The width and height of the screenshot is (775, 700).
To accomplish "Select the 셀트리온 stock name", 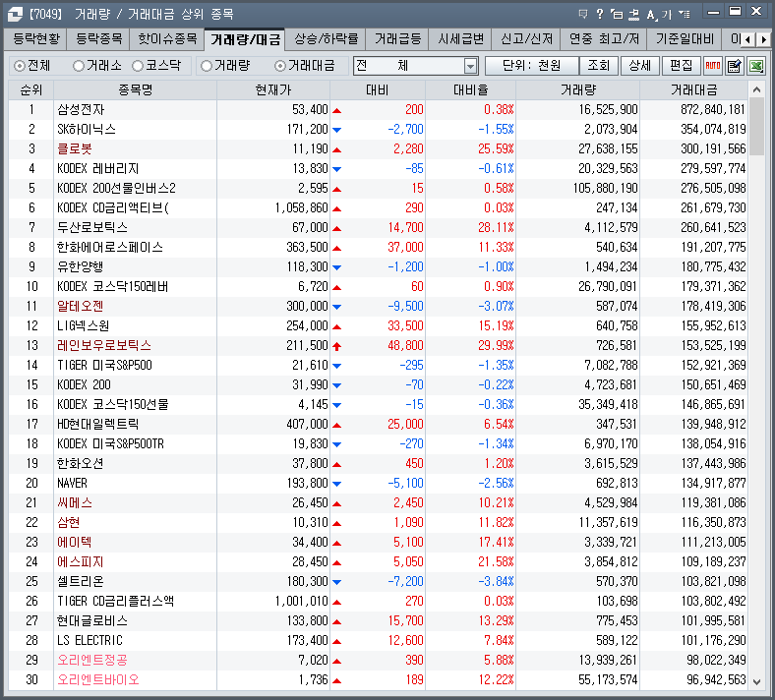I will pos(80,581).
